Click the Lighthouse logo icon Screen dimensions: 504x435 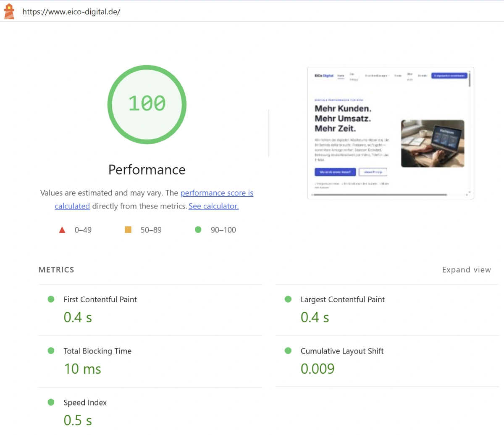click(x=9, y=11)
